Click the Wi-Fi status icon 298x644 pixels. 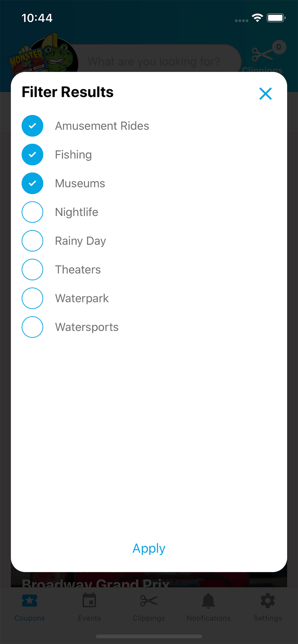[257, 18]
